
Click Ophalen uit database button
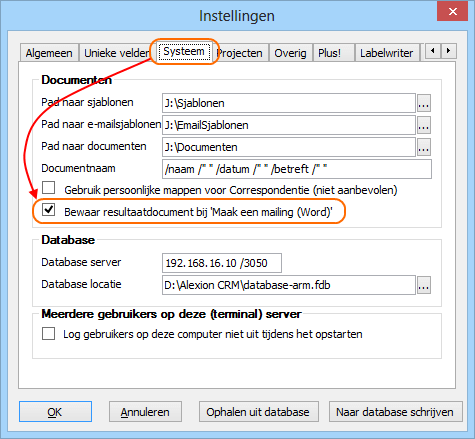pyautogui.click(x=259, y=412)
